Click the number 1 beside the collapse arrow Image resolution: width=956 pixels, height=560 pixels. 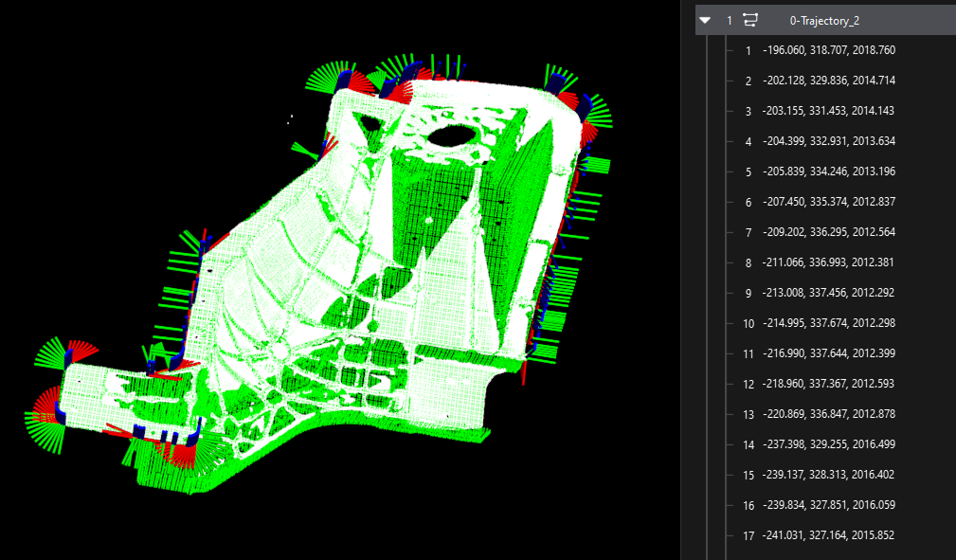728,19
